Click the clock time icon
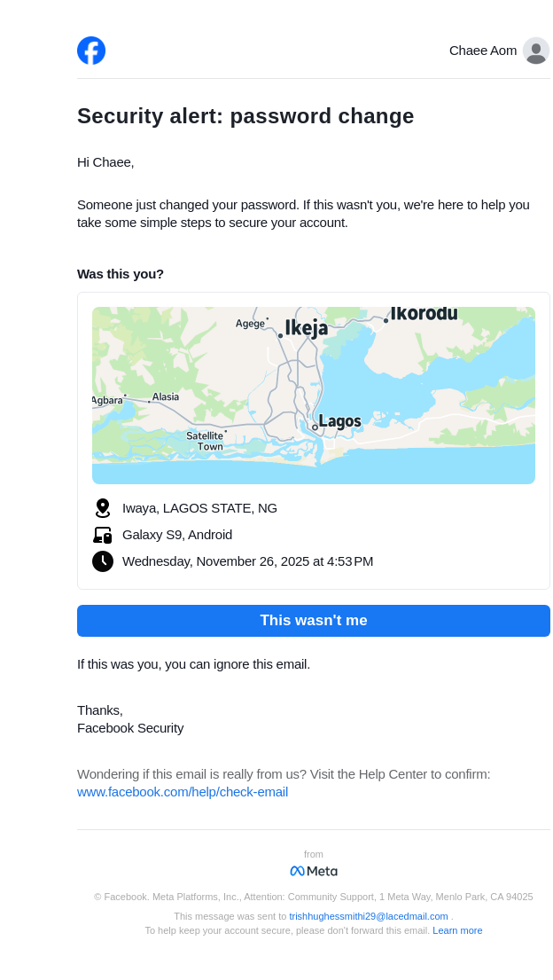This screenshot has height=980, width=553. click(x=103, y=561)
